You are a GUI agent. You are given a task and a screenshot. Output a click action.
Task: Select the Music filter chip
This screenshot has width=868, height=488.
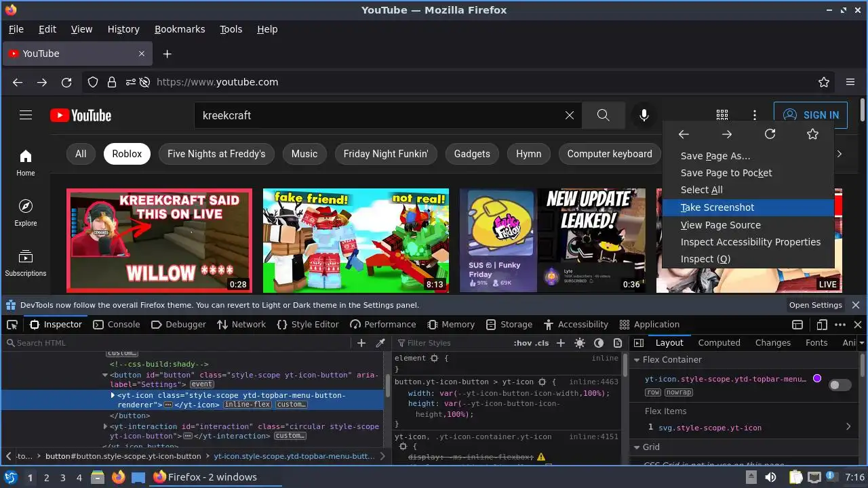304,154
